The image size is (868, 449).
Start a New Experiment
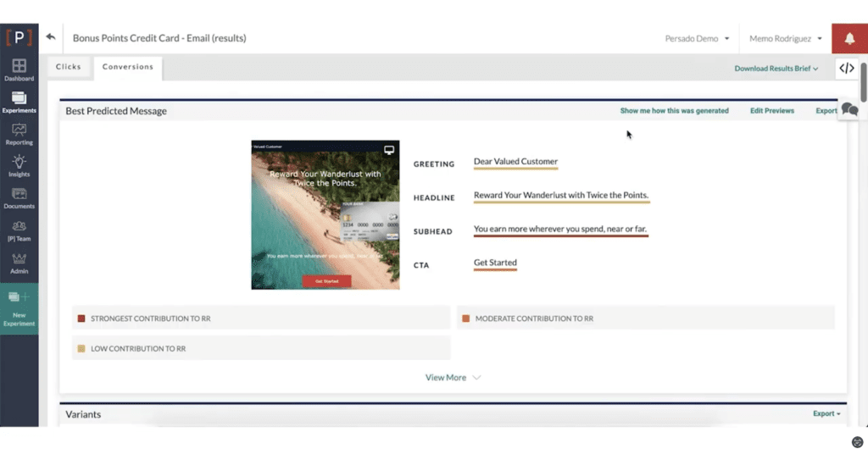pos(19,308)
